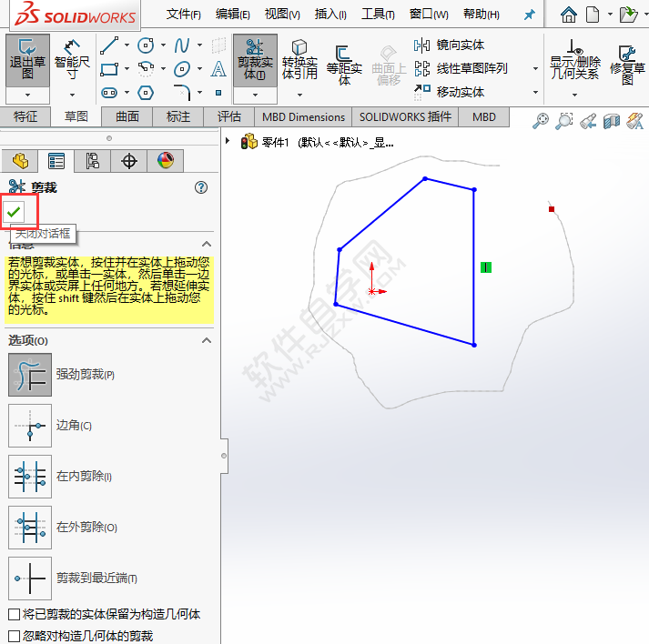The height and width of the screenshot is (644, 649).
Task: Click the Open document folder icon
Action: pyautogui.click(x=628, y=15)
